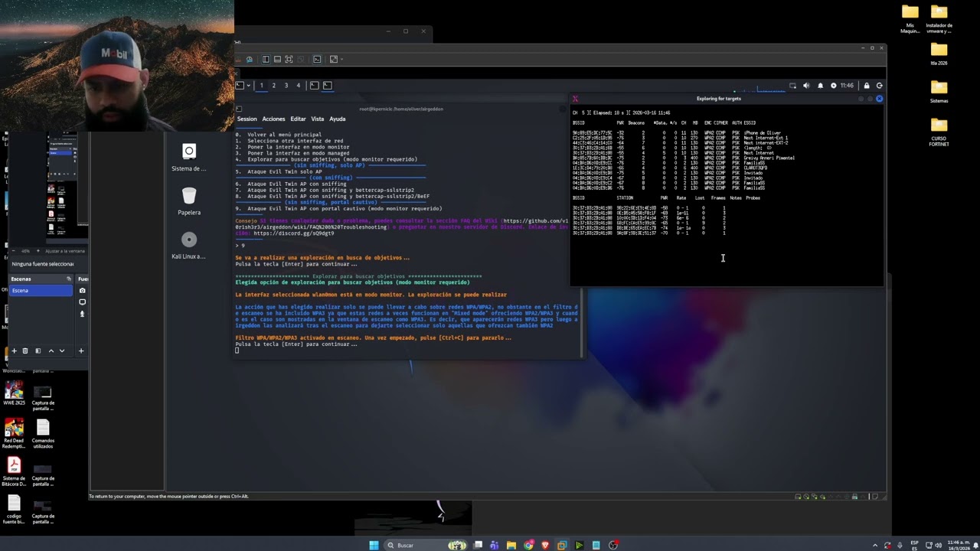
Task: Click Kali panel power/session icon
Action: coord(879,86)
